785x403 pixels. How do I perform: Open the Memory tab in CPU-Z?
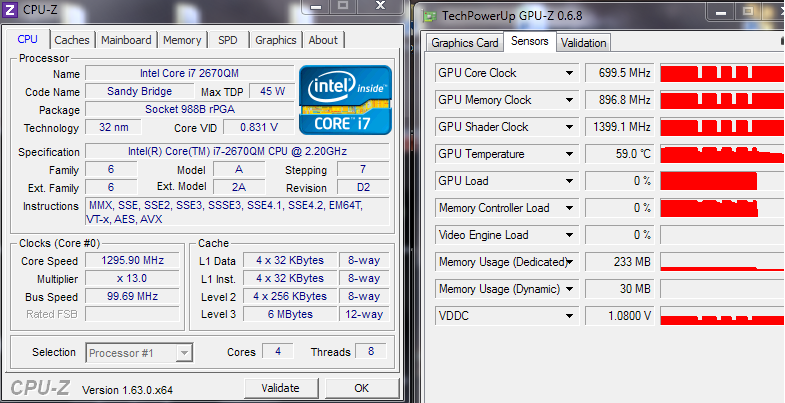click(x=182, y=40)
